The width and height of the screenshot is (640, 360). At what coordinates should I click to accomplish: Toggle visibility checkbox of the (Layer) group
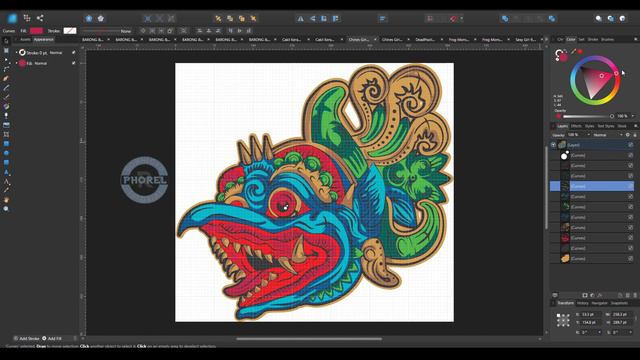click(631, 145)
